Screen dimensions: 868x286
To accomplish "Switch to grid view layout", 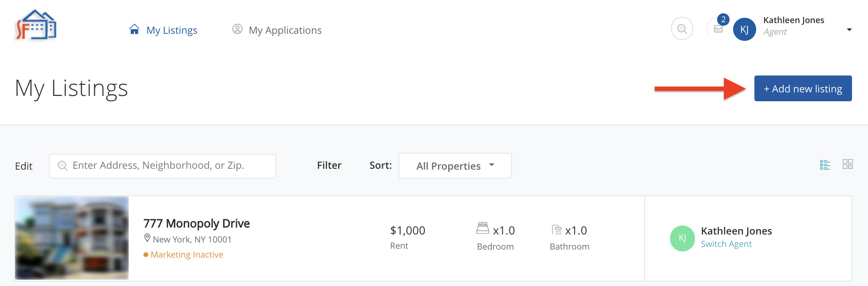I will point(848,164).
